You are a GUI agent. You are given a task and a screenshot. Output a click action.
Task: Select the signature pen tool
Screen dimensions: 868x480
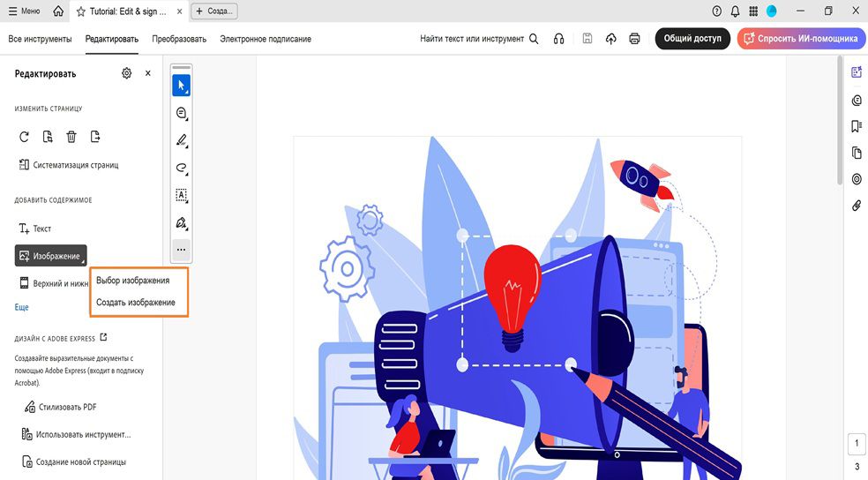(x=182, y=222)
